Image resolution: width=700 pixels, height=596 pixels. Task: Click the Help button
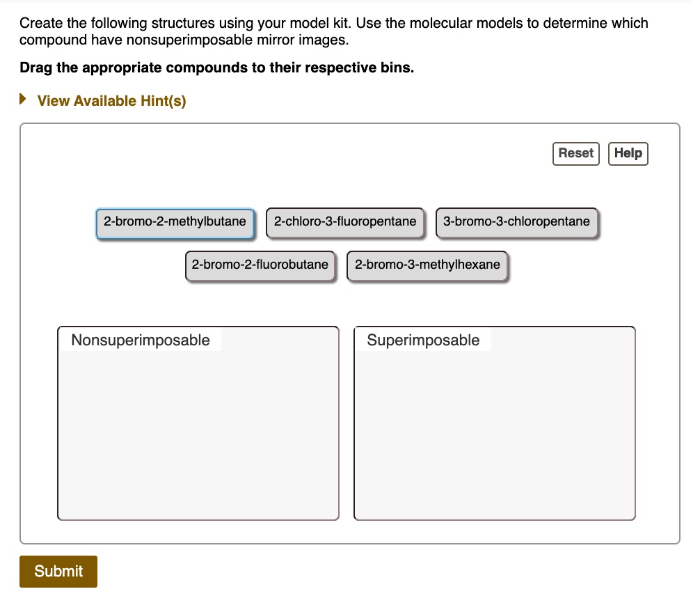[x=628, y=153]
